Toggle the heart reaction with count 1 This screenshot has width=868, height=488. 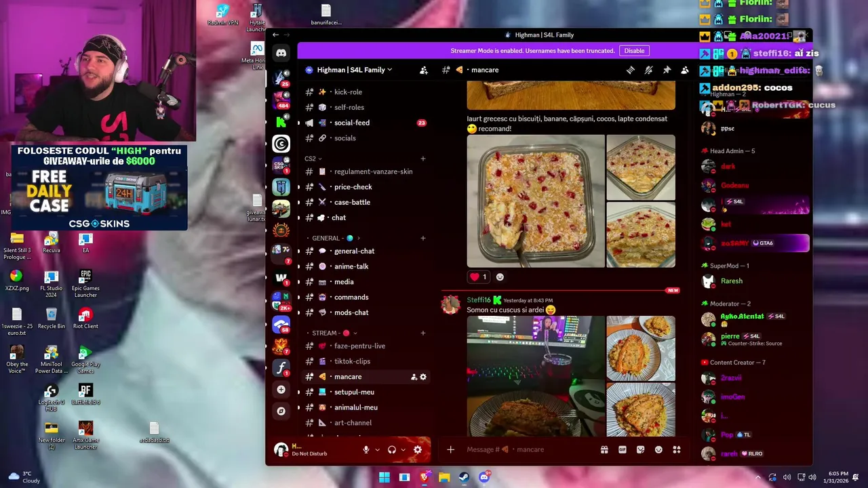(x=478, y=277)
